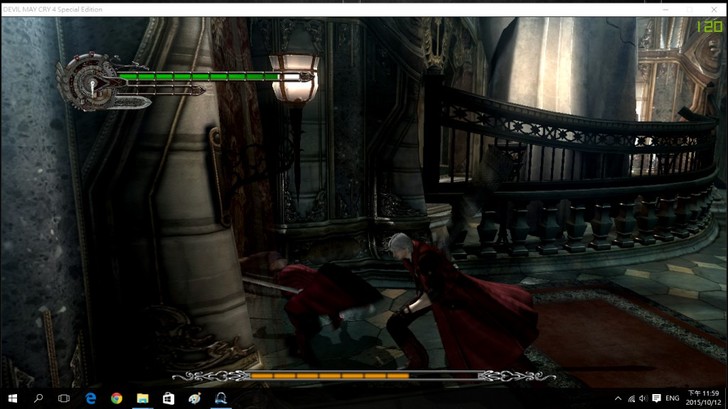Click the paint palette app on taskbar
The width and height of the screenshot is (728, 409).
pos(195,398)
